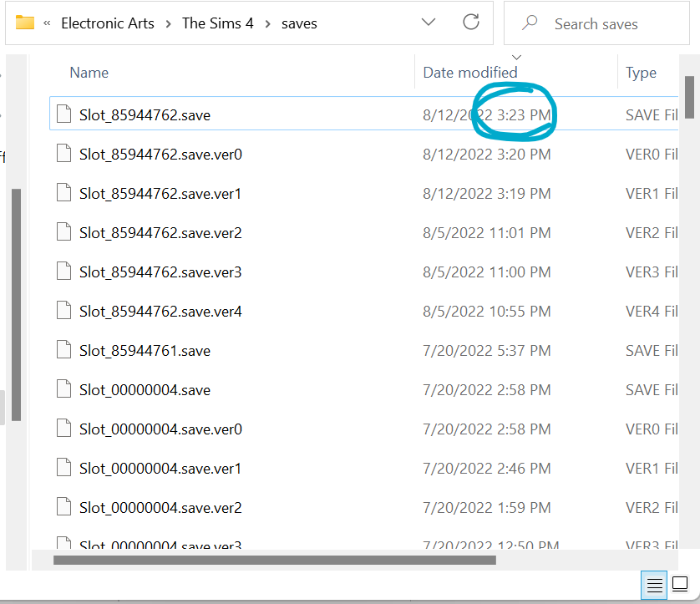Select the file Slot_85944762.save.ver0

[160, 155]
